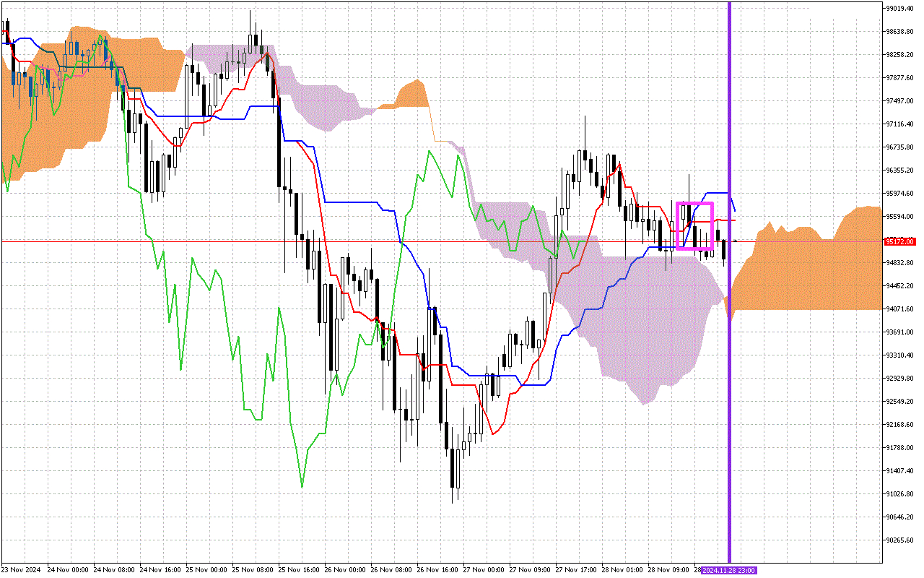Pick the 92549.20 price scale value
The height and width of the screenshot is (578, 924).
pos(901,402)
